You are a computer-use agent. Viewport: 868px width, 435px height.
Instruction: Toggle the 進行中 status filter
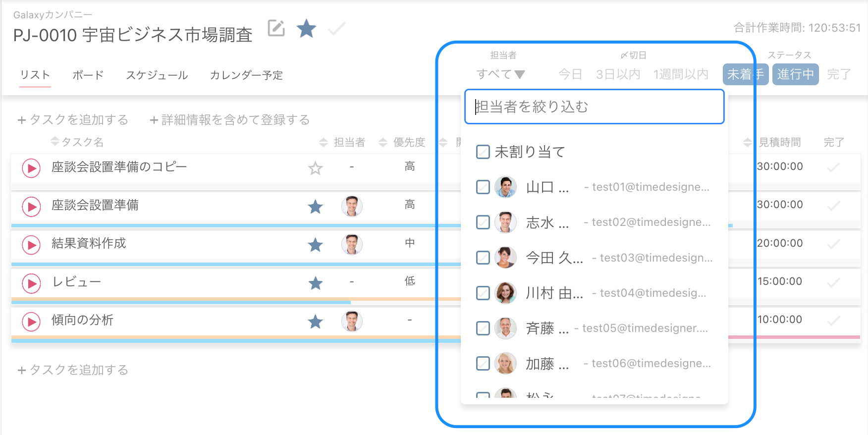point(796,74)
